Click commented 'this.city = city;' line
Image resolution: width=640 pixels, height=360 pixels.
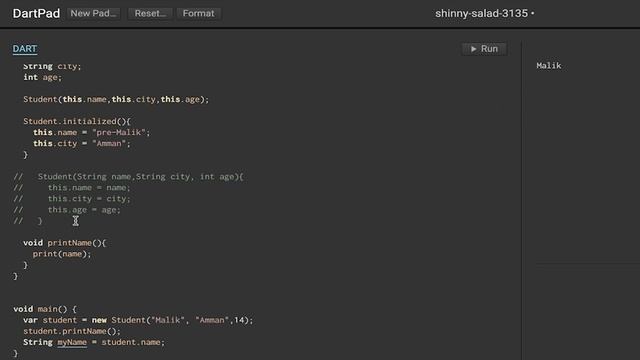point(72,198)
